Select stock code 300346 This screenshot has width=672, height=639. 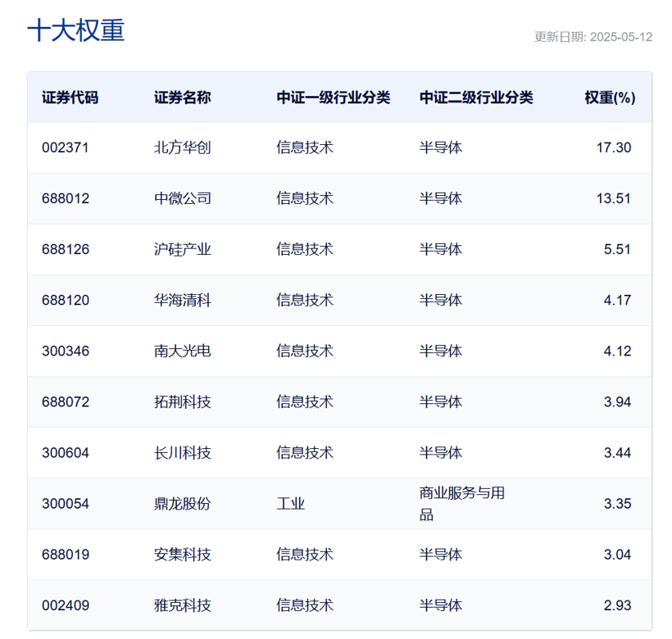click(65, 351)
